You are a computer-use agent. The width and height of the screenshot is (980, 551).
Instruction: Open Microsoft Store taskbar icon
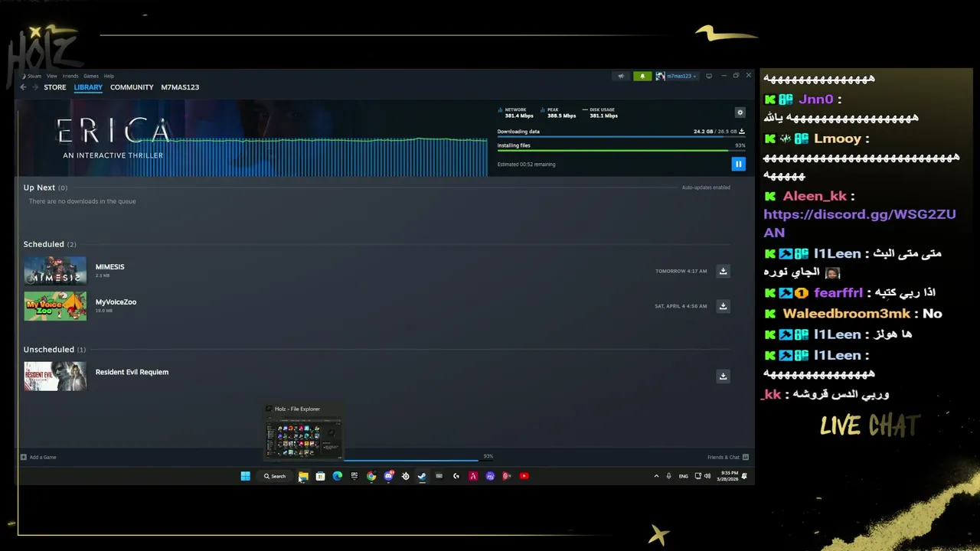click(x=320, y=476)
